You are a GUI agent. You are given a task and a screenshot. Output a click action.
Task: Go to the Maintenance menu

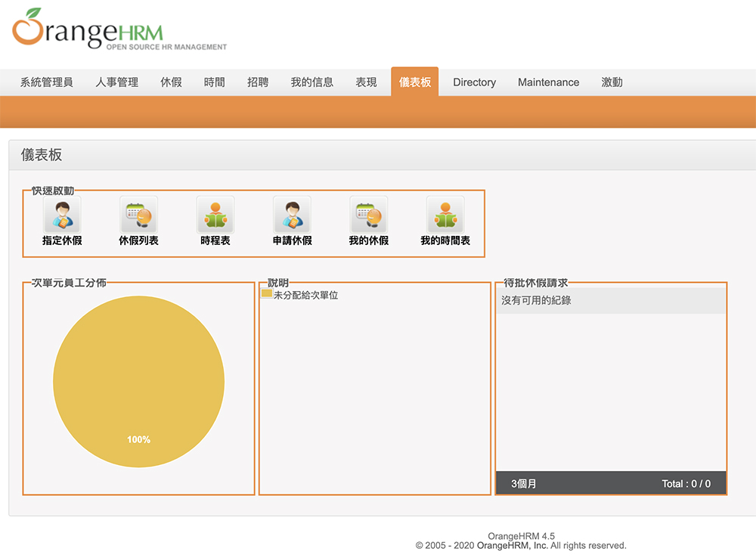(x=549, y=82)
